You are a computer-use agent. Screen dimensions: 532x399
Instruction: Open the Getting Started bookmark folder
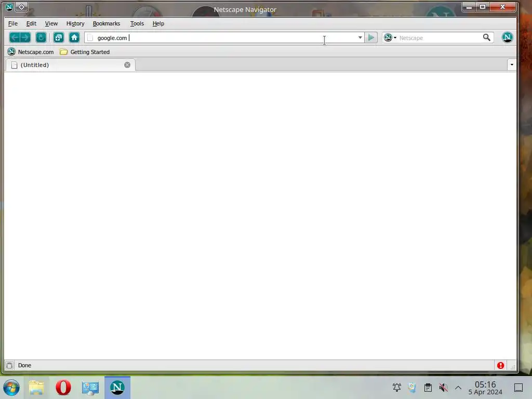[x=85, y=52]
